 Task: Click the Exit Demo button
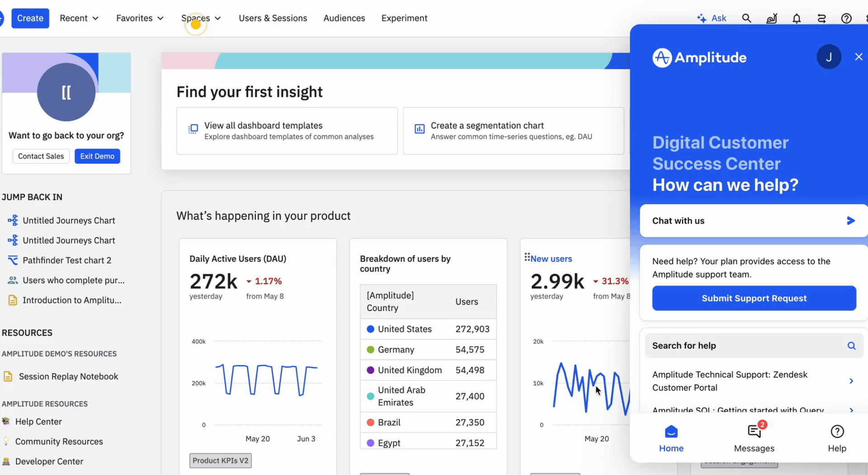point(97,156)
